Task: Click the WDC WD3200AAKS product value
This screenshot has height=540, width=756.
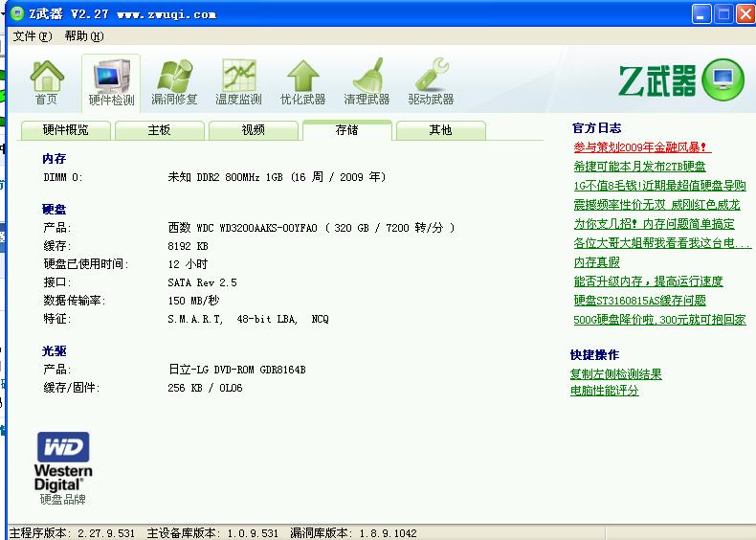Action: [x=311, y=228]
